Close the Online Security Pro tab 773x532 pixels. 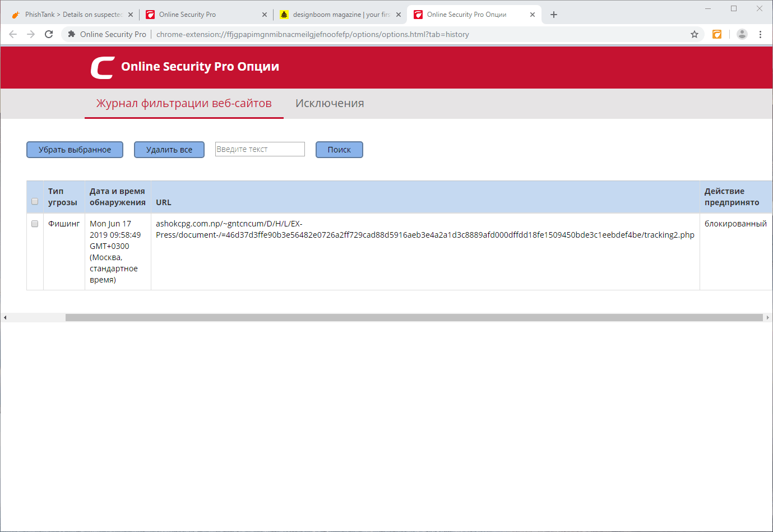coord(265,15)
